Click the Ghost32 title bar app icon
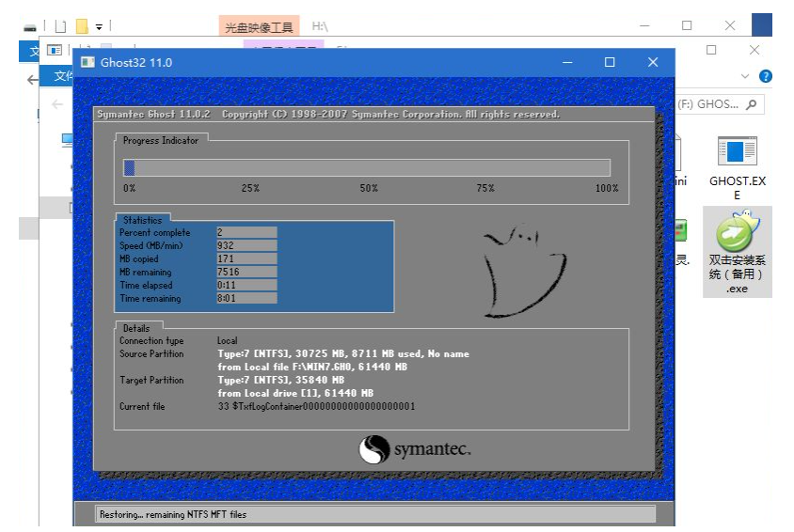794x532 pixels. [x=87, y=62]
